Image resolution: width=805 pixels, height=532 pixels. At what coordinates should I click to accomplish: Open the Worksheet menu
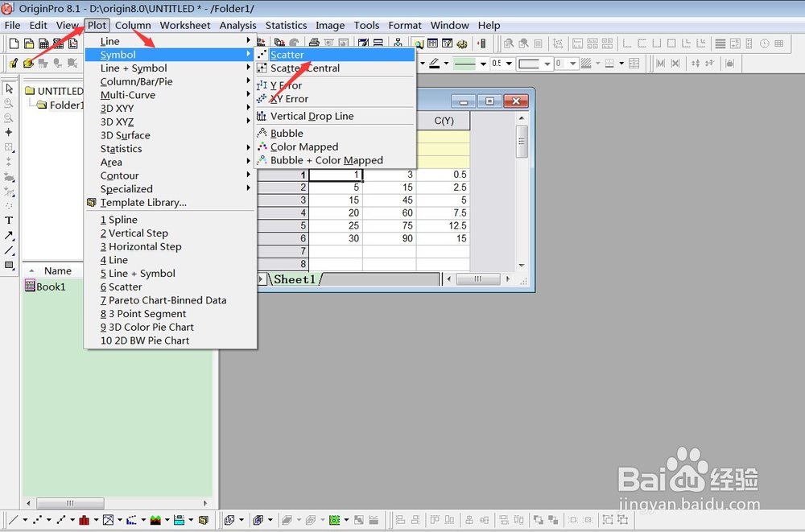click(185, 25)
